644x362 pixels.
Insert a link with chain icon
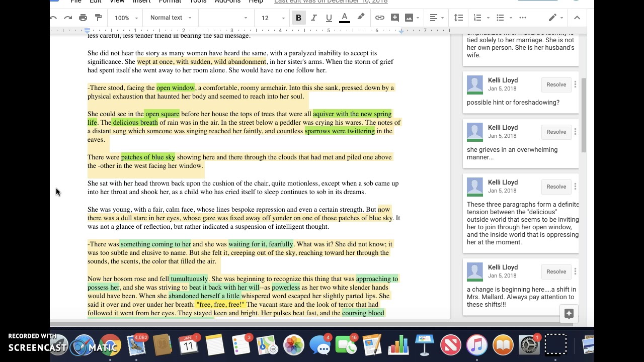coord(380,18)
